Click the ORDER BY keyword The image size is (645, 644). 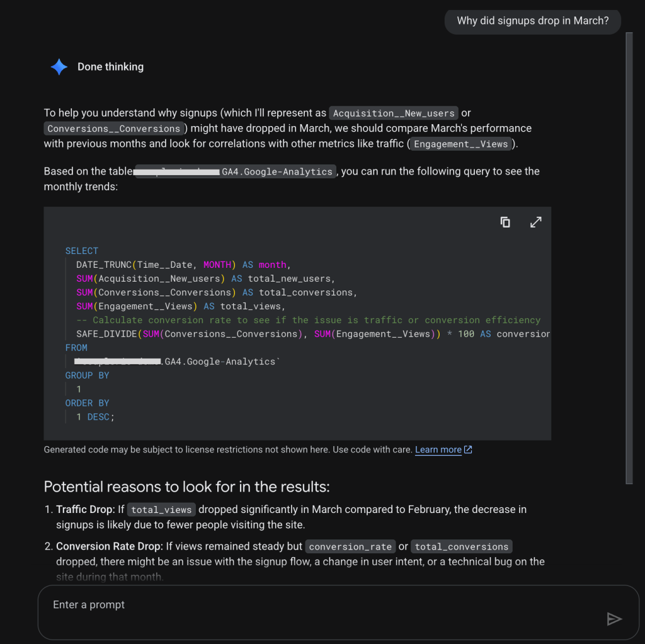tap(87, 403)
